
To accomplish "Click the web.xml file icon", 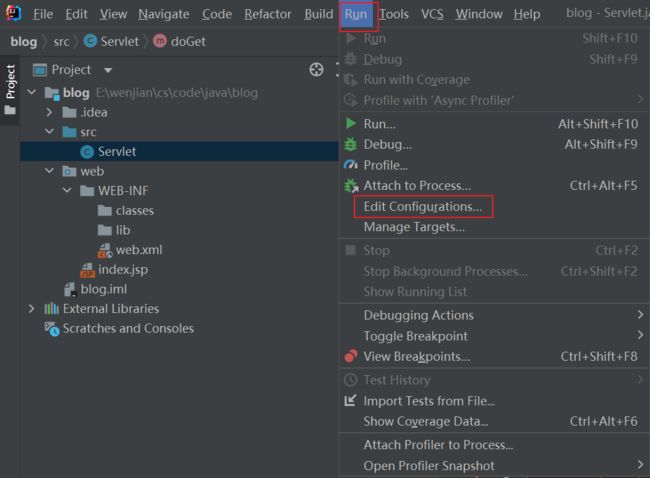I will 105,250.
